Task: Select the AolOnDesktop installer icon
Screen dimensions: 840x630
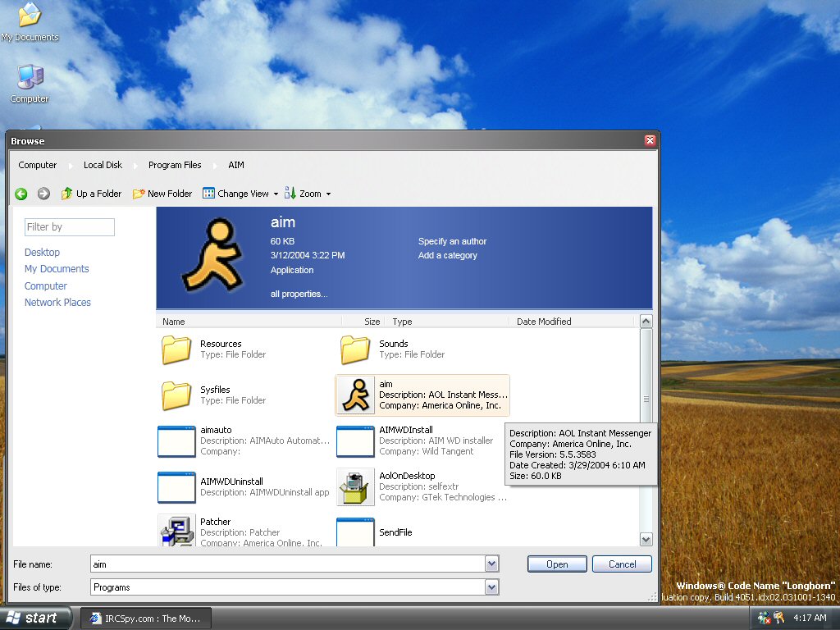Action: point(355,486)
